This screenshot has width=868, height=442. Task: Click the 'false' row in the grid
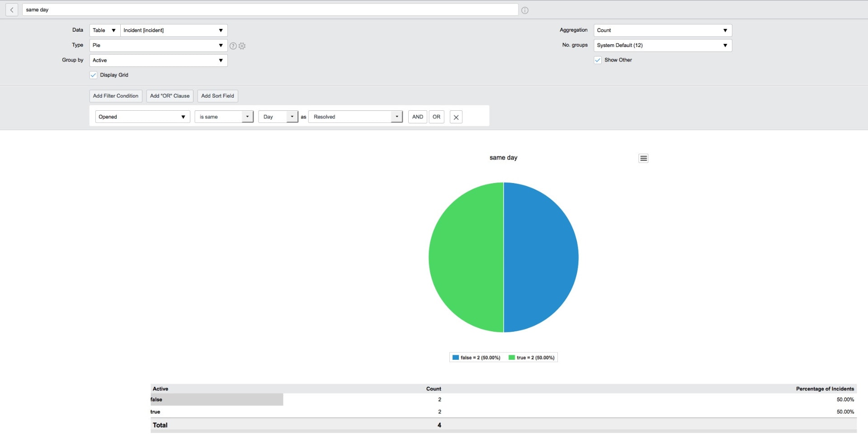click(x=504, y=400)
